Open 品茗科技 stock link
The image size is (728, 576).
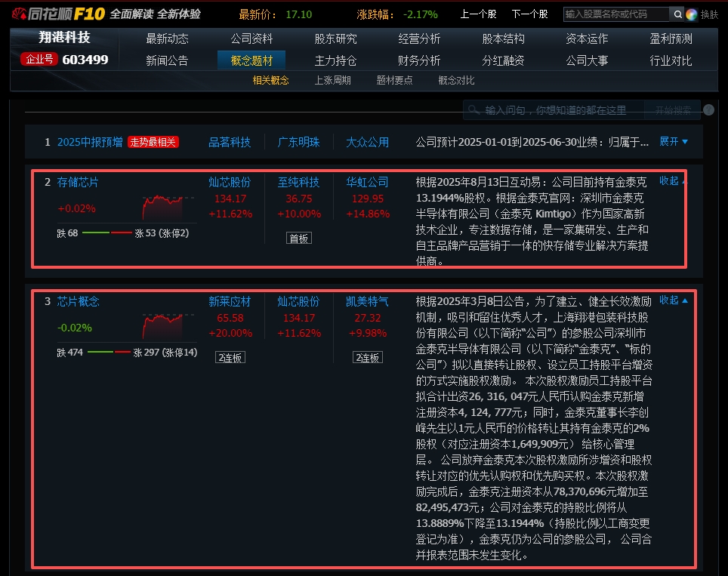point(230,142)
